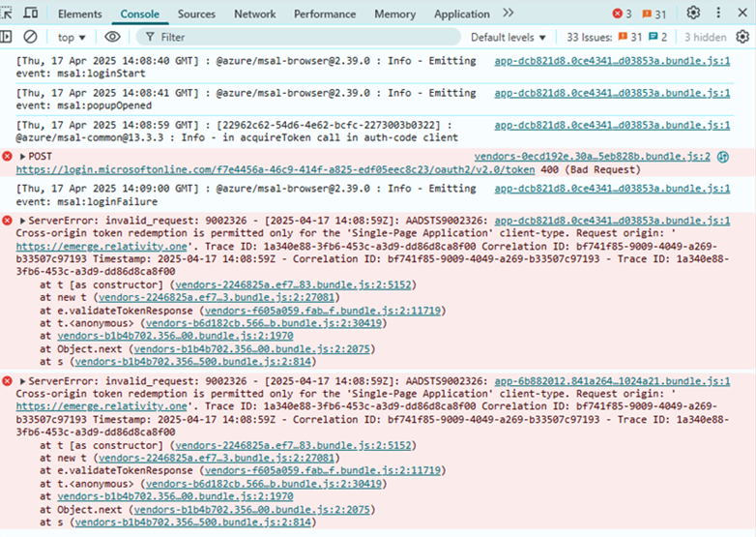Open source link of acquireToken message

pos(612,125)
